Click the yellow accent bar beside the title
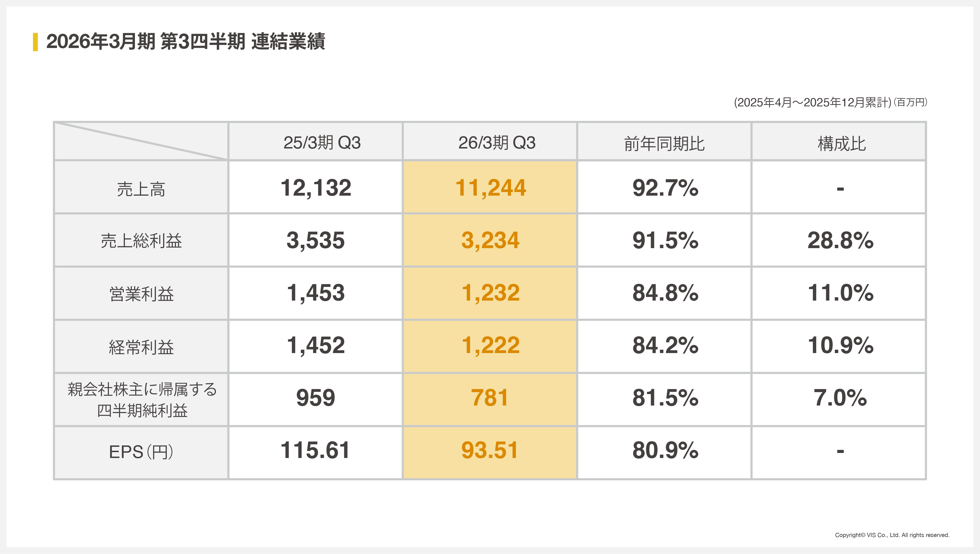The image size is (980, 554). point(35,42)
